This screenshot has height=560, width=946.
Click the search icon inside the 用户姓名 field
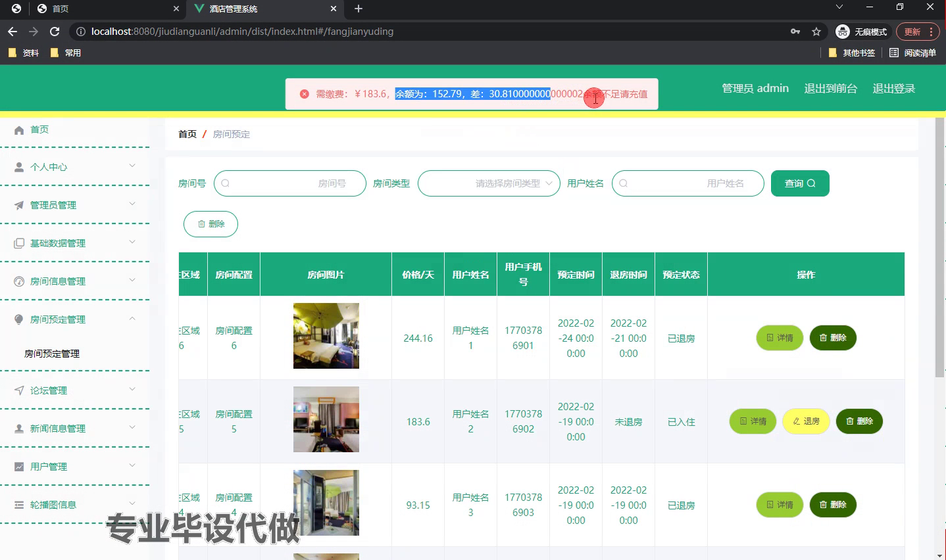623,183
